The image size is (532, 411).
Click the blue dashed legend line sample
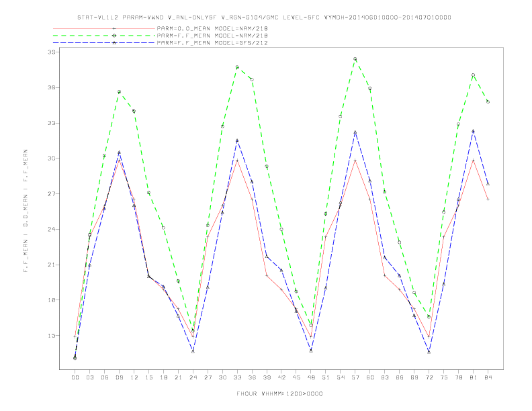click(104, 43)
